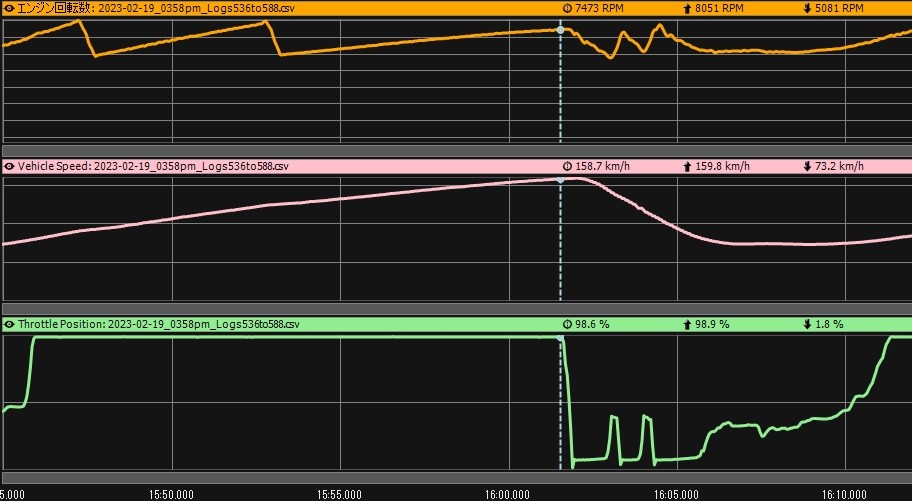This screenshot has height=501, width=912.
Task: Click the 8051 RPM maximum value
Action: 719,8
